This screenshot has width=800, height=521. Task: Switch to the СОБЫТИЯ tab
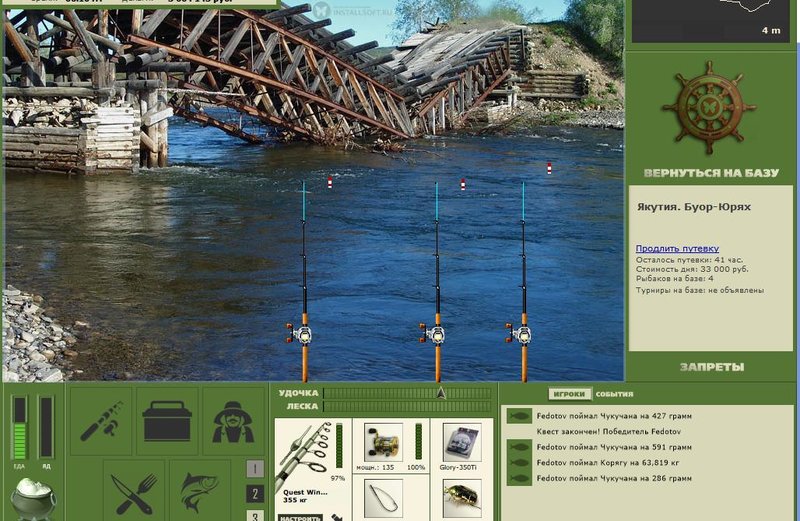[614, 394]
